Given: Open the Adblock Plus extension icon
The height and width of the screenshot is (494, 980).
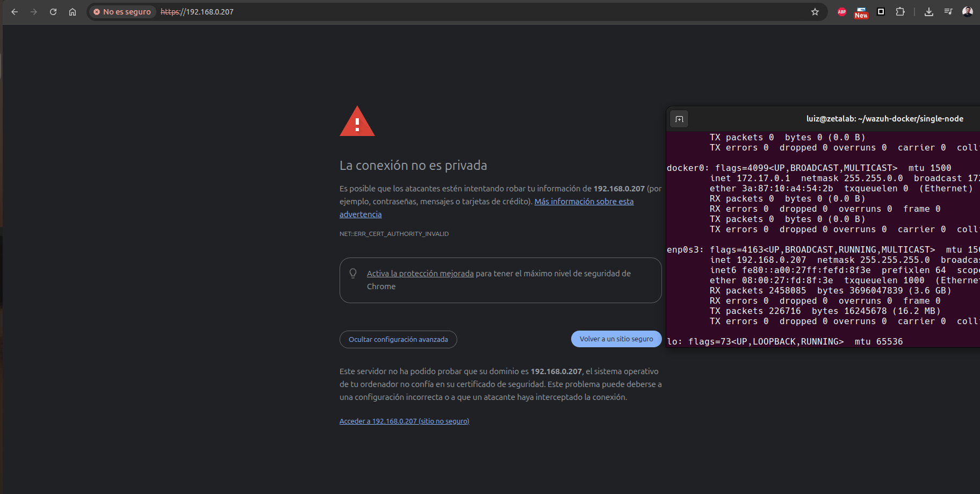Looking at the screenshot, I should 842,12.
